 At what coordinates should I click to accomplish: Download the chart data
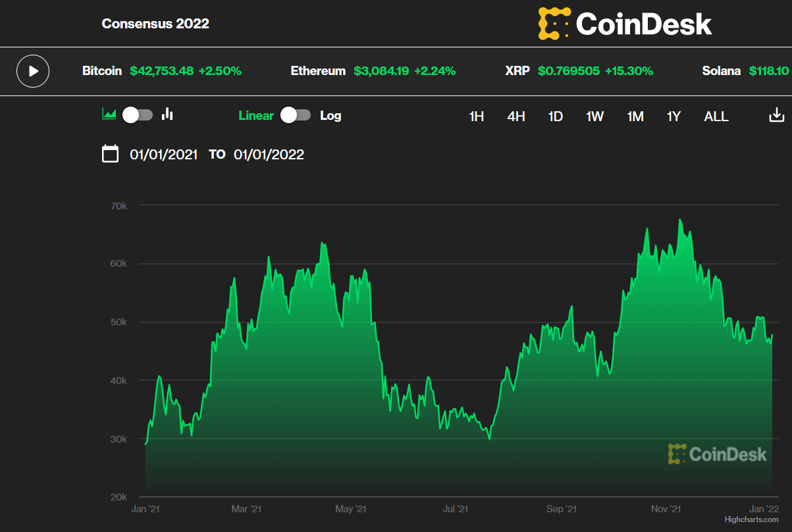(x=777, y=115)
